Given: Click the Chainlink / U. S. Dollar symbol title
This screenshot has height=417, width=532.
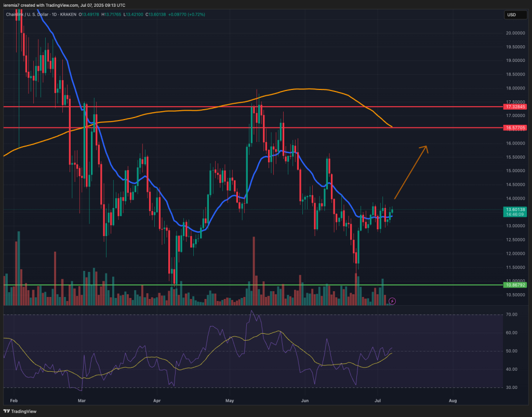Looking at the screenshot, I should 28,15.
